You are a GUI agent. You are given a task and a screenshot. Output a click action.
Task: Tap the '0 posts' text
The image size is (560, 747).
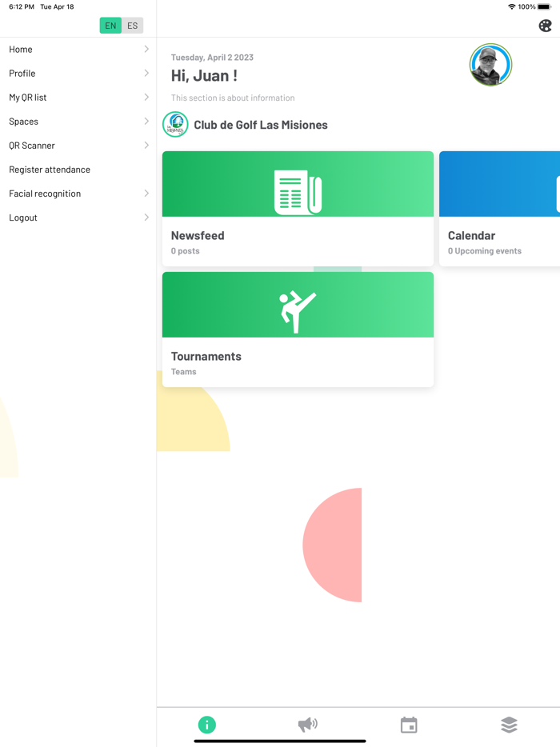[186, 251]
